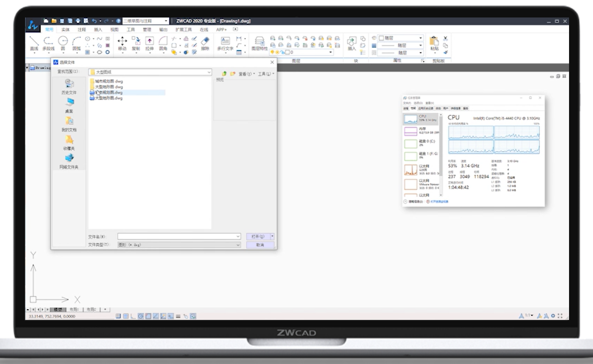The image size is (593, 364).
Task: Toggle snap mode in status bar
Action: [x=118, y=316]
